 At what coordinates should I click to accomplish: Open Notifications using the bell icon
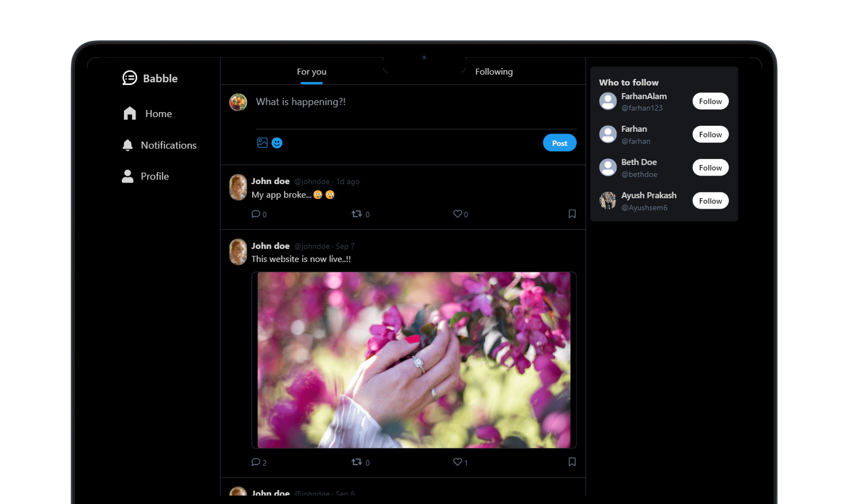127,145
